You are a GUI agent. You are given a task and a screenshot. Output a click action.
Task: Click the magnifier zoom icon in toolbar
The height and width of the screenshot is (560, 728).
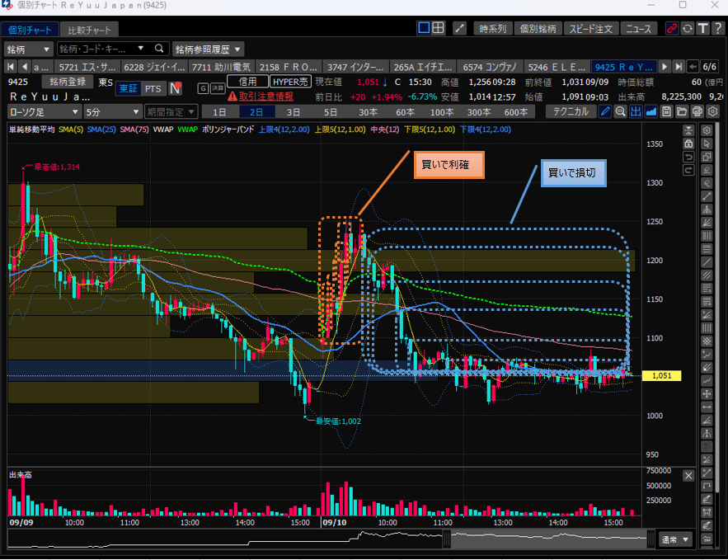click(621, 111)
